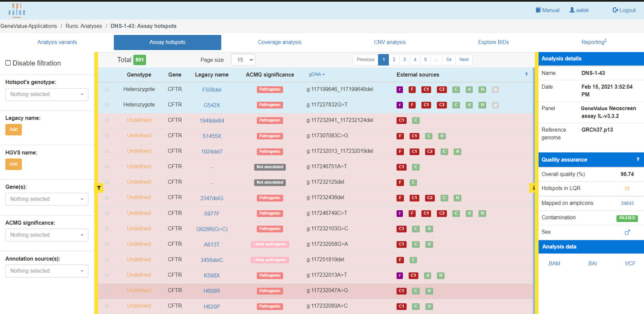Image resolution: width=644 pixels, height=314 pixels.
Task: Enable the Disable filtration checkbox
Action: pos(8,63)
